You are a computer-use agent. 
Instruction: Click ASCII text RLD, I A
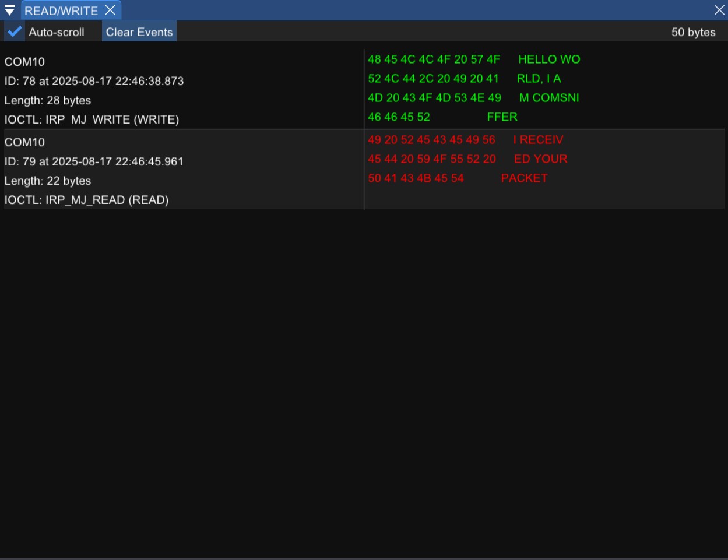tap(539, 78)
